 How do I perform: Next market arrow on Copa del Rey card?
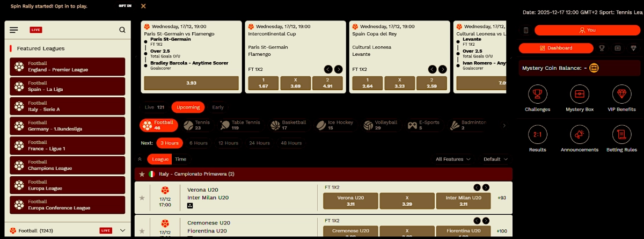pos(443,69)
